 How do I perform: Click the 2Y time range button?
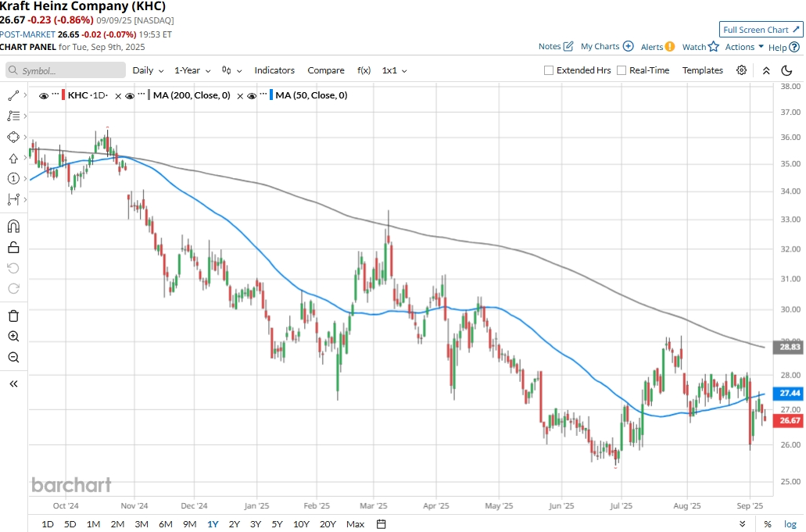(235, 524)
